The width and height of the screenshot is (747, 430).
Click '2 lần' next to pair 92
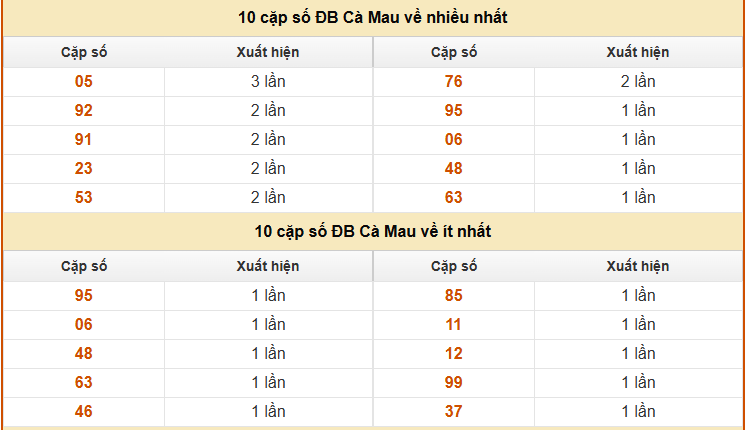point(268,111)
